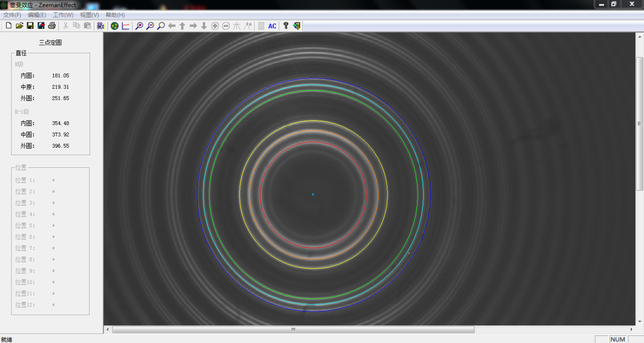Click the move right arrow icon

click(193, 26)
